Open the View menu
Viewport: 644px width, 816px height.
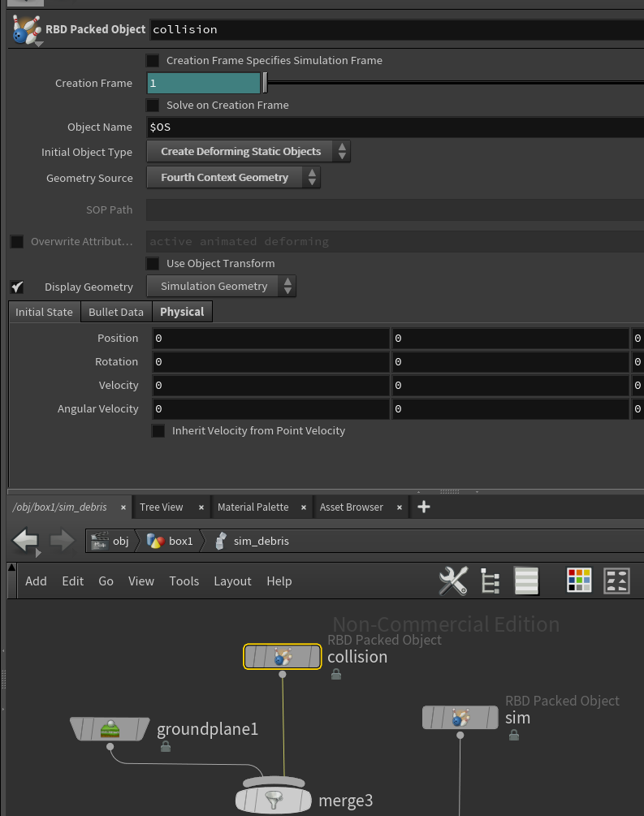pyautogui.click(x=141, y=581)
